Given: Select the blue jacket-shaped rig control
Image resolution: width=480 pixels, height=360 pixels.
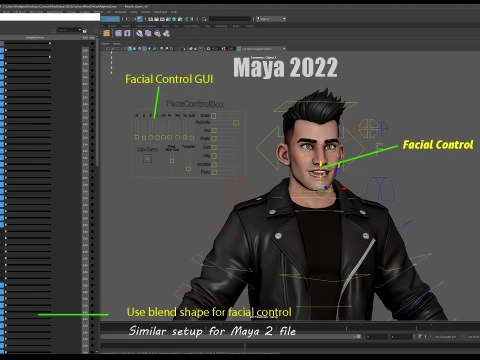Looking at the screenshot, I should click(381, 189).
